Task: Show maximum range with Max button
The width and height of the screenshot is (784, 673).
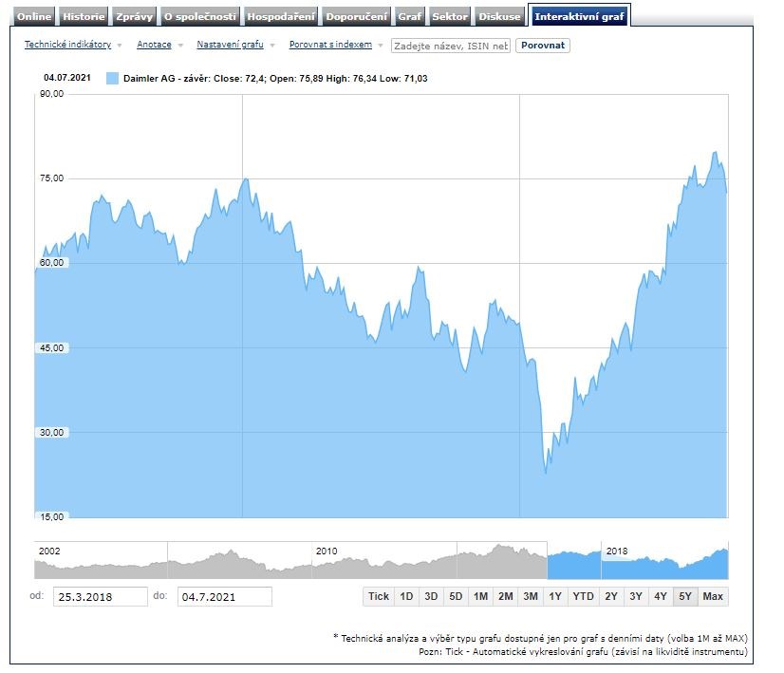Action: coord(713,596)
